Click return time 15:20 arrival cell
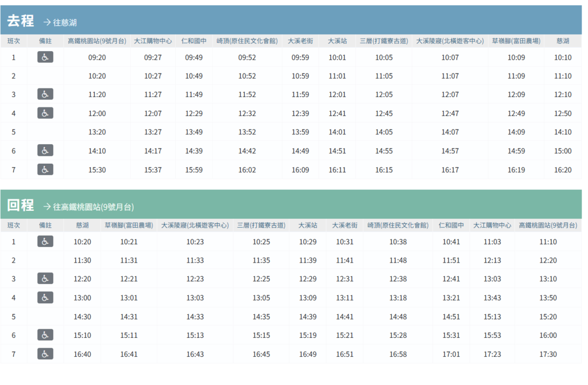This screenshot has height=385, width=588. (548, 317)
